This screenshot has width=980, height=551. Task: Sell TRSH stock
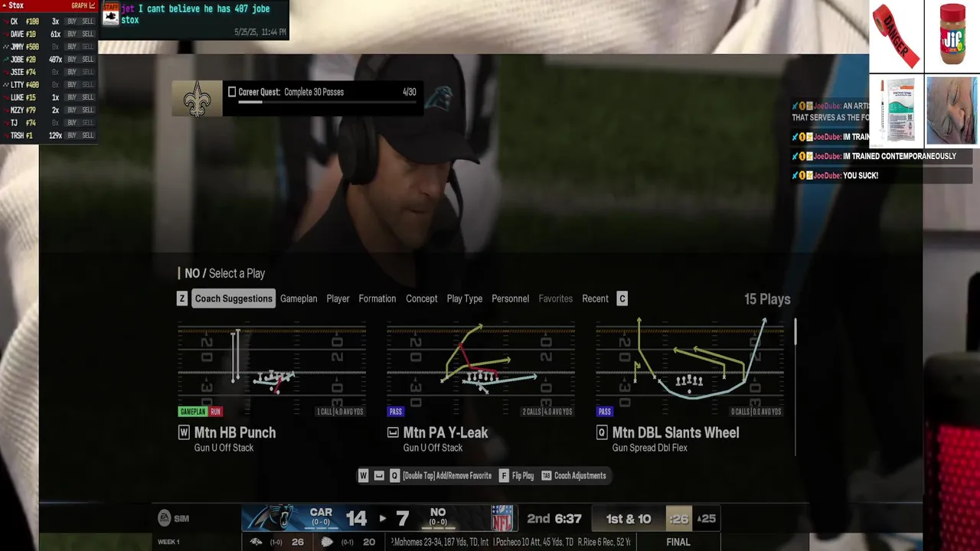87,135
